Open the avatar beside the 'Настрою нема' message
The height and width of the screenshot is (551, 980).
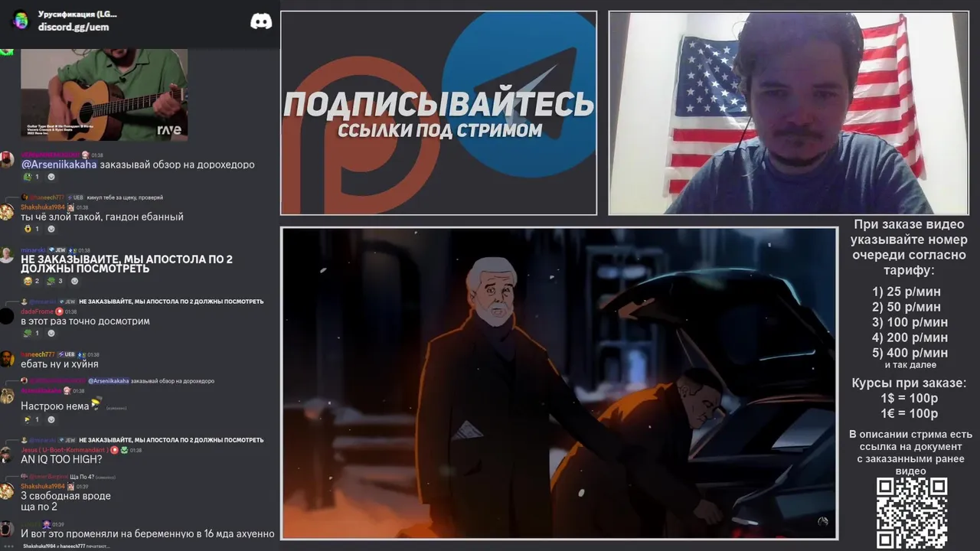point(7,396)
